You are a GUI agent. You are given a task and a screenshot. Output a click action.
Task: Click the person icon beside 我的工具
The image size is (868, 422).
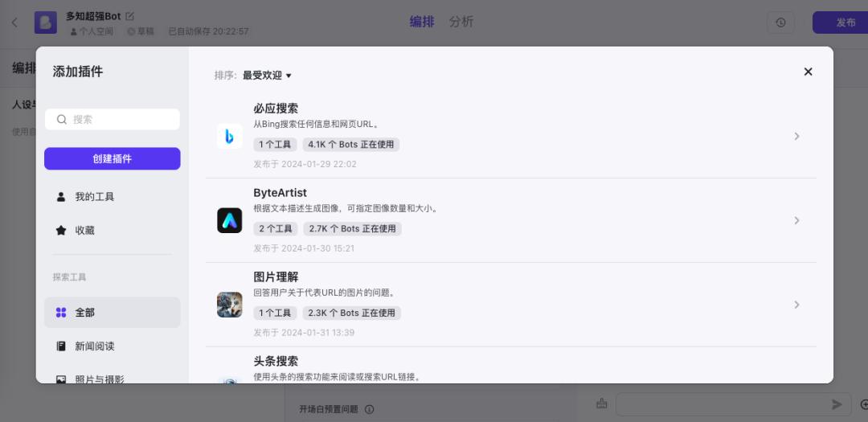tap(61, 197)
